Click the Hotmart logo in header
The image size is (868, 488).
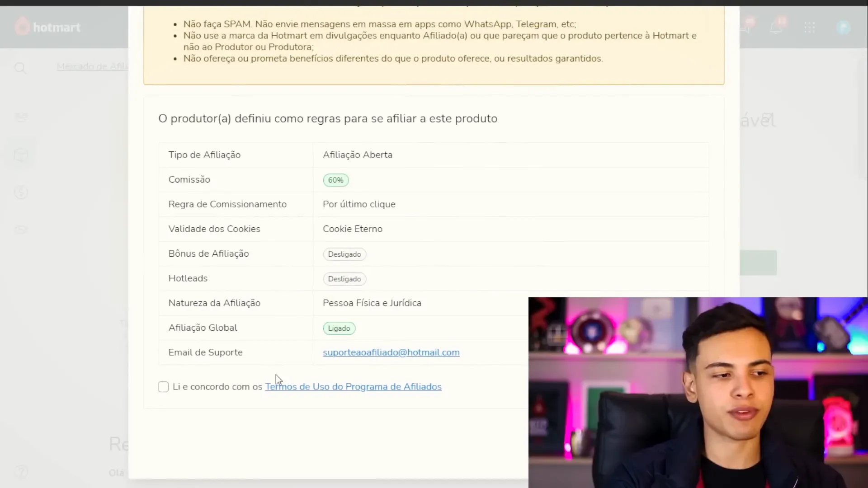click(47, 27)
